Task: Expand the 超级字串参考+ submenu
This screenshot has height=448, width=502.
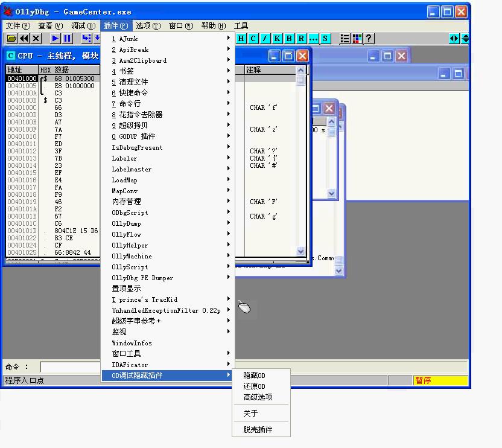Action: (x=168, y=321)
